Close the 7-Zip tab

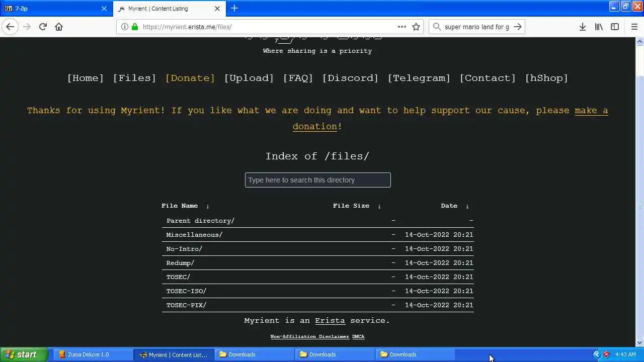coord(104,9)
